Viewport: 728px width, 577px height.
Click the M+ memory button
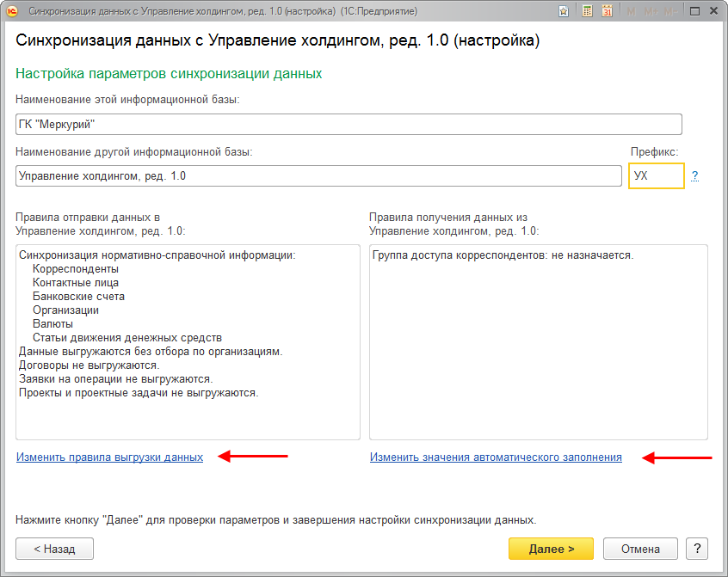pyautogui.click(x=651, y=11)
